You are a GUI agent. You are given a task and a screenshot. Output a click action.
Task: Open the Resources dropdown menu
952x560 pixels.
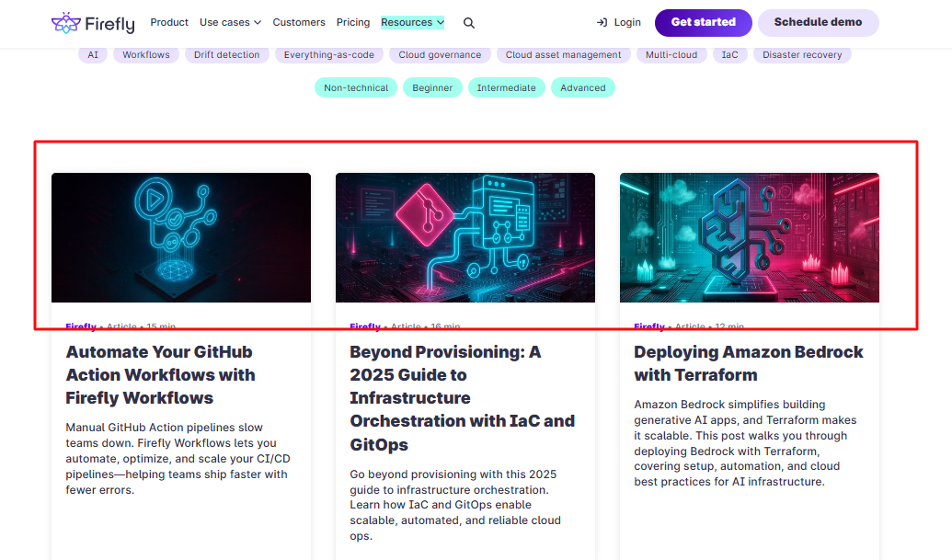(412, 22)
